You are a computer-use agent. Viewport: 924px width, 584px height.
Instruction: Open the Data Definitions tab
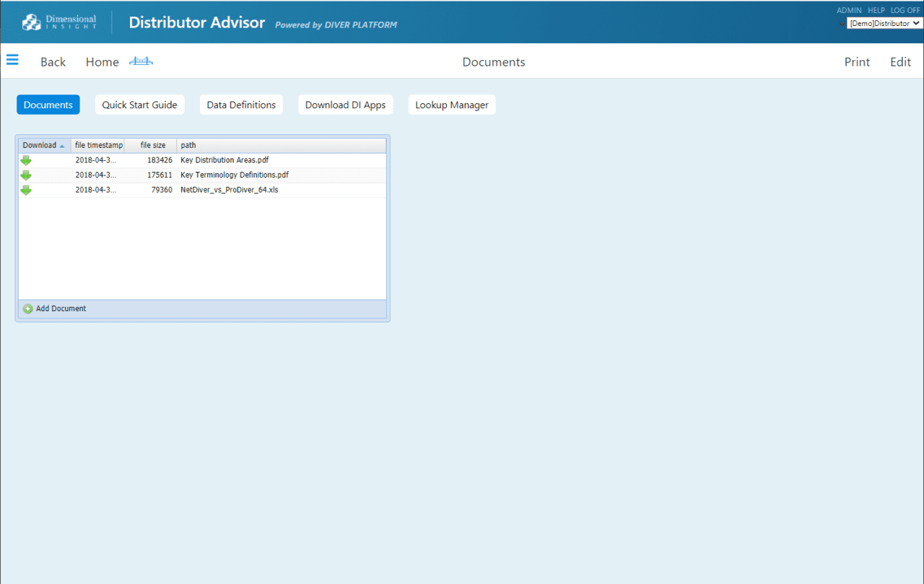tap(241, 105)
